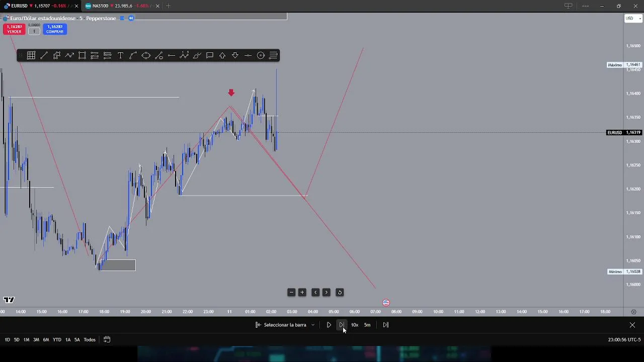The width and height of the screenshot is (644, 362).
Task: Select the circle target tool
Action: coord(261,55)
